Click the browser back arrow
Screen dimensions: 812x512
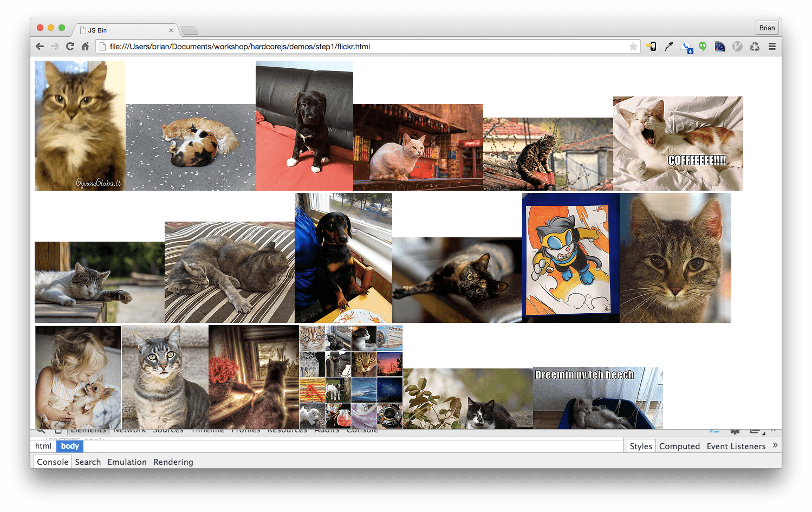(40, 47)
